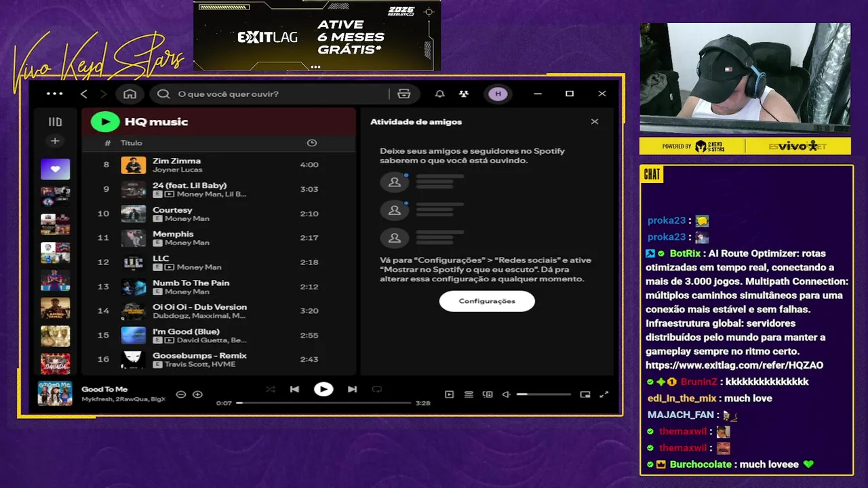Adjust the volume slider
The height and width of the screenshot is (488, 868).
543,394
